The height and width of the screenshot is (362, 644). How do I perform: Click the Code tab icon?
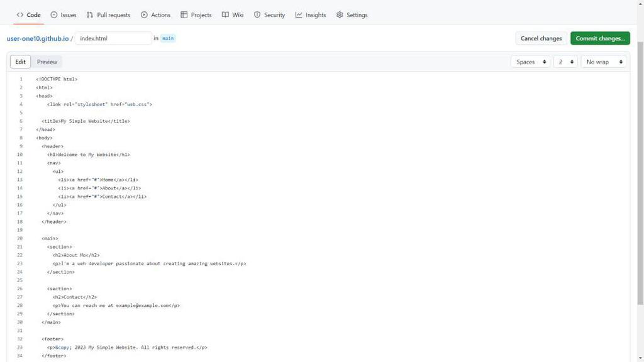(19, 15)
